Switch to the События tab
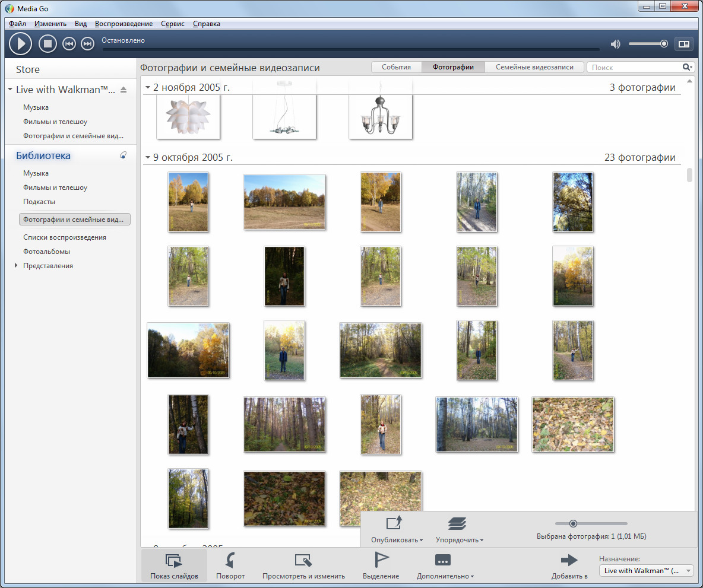Screen dimensions: 703x588 click(396, 67)
